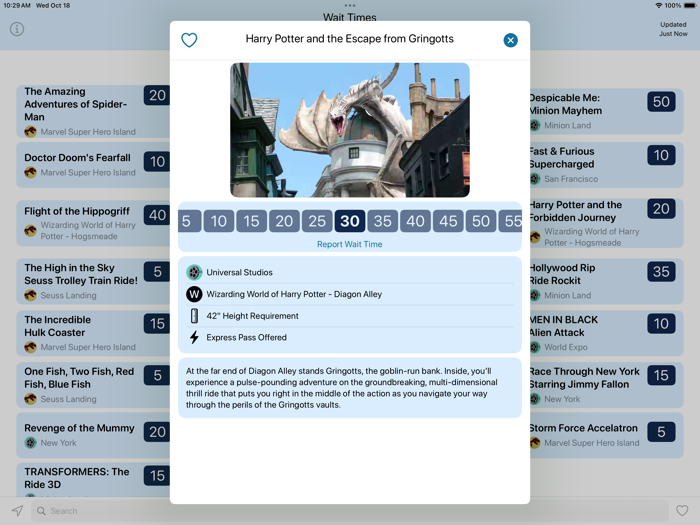This screenshot has width=700, height=525.
Task: Click the Hulk Coaster park icon
Action: coord(30,347)
